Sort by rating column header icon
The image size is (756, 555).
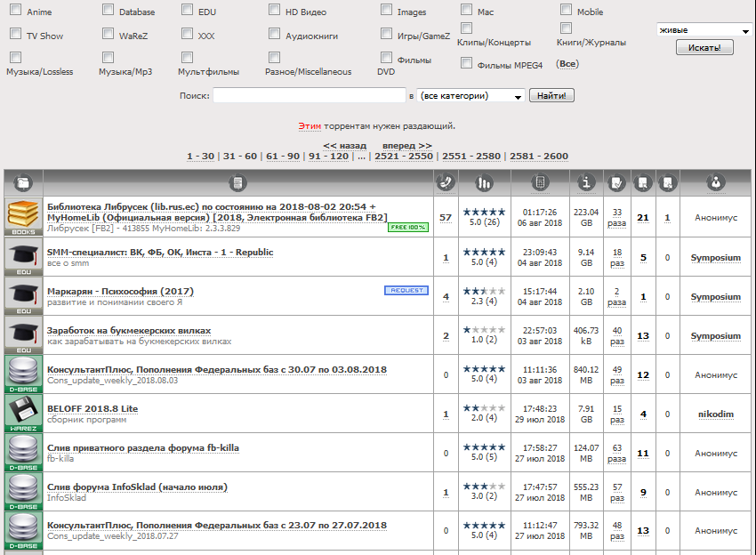point(485,183)
